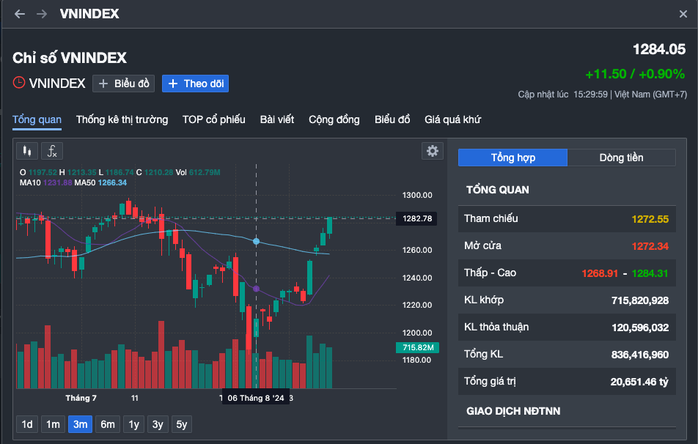
Task: Switch to Thống kê thị trường tab
Action: [122, 120]
